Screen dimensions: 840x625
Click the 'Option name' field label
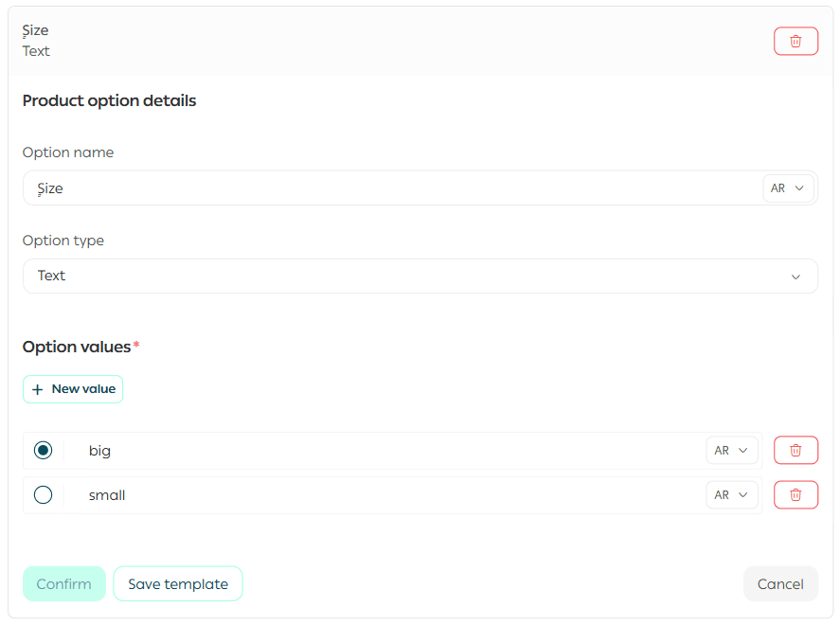[68, 152]
